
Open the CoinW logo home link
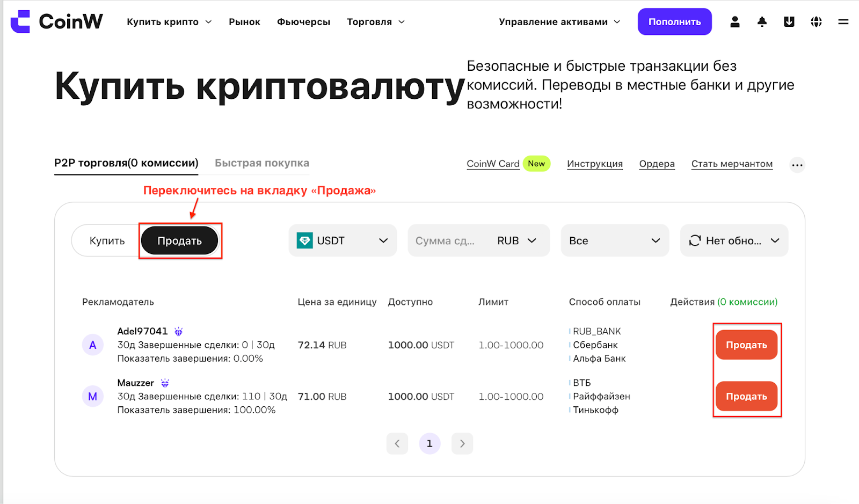[x=57, y=21]
